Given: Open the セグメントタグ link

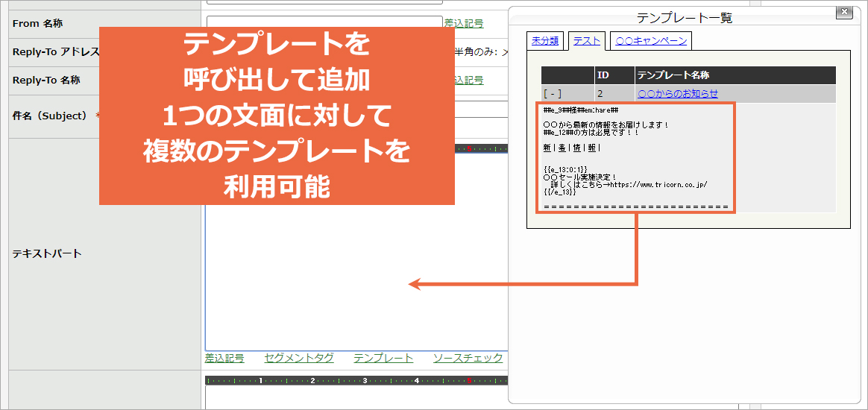Looking at the screenshot, I should pos(299,358).
